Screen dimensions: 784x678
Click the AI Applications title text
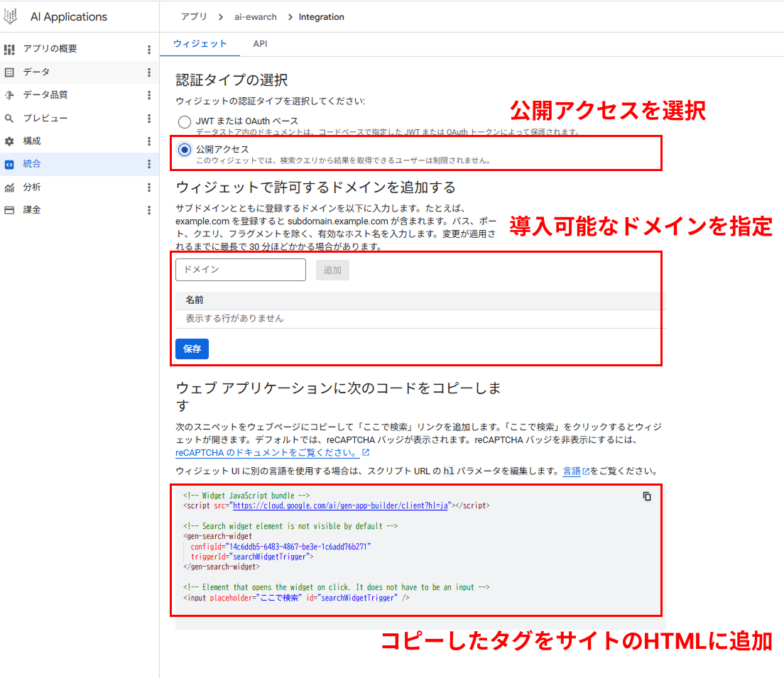(68, 16)
